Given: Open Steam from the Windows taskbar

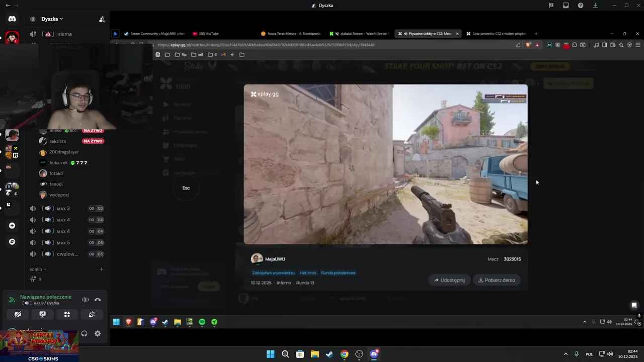Looking at the screenshot, I should pos(330,354).
